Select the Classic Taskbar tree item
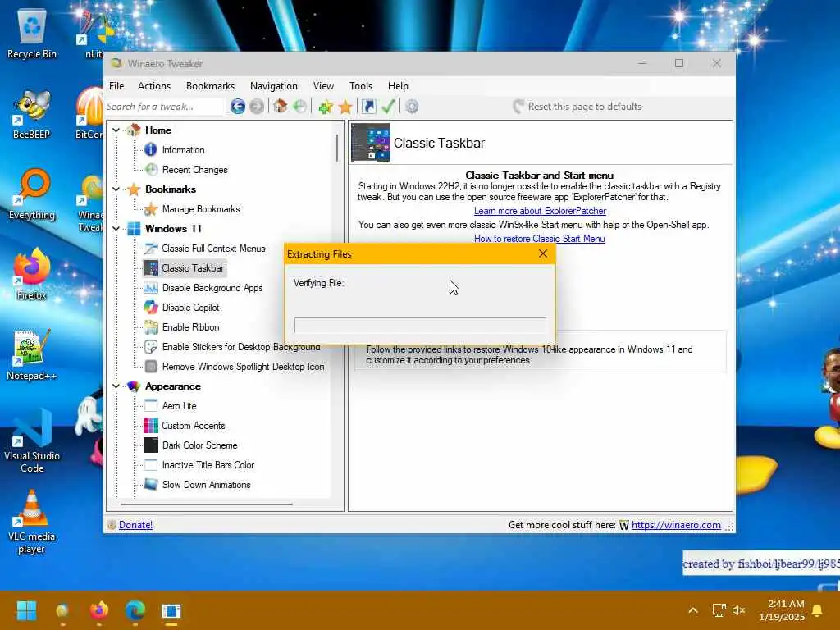 [185, 268]
